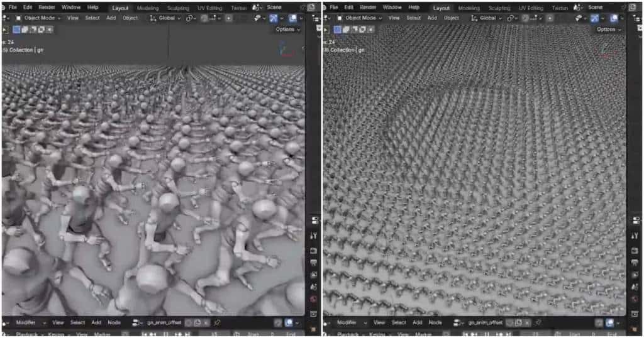The image size is (644, 338).
Task: Toggle snapping magnet in left viewport header
Action: click(x=204, y=18)
